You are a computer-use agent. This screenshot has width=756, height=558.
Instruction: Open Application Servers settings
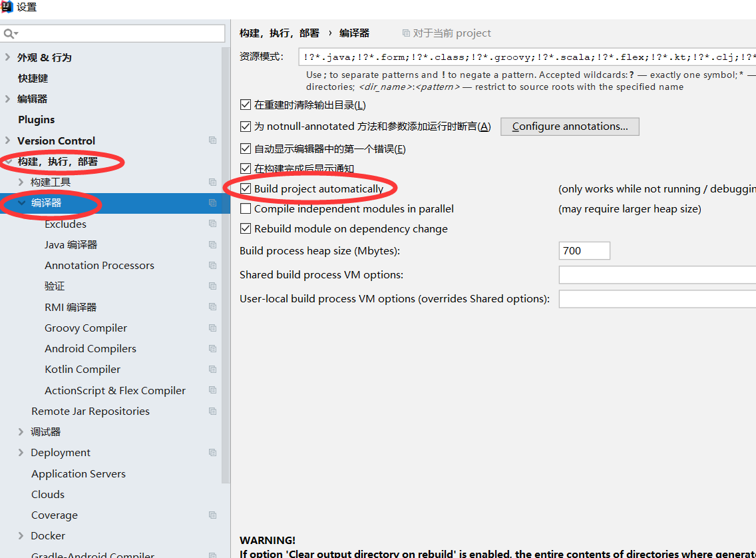pyautogui.click(x=79, y=474)
